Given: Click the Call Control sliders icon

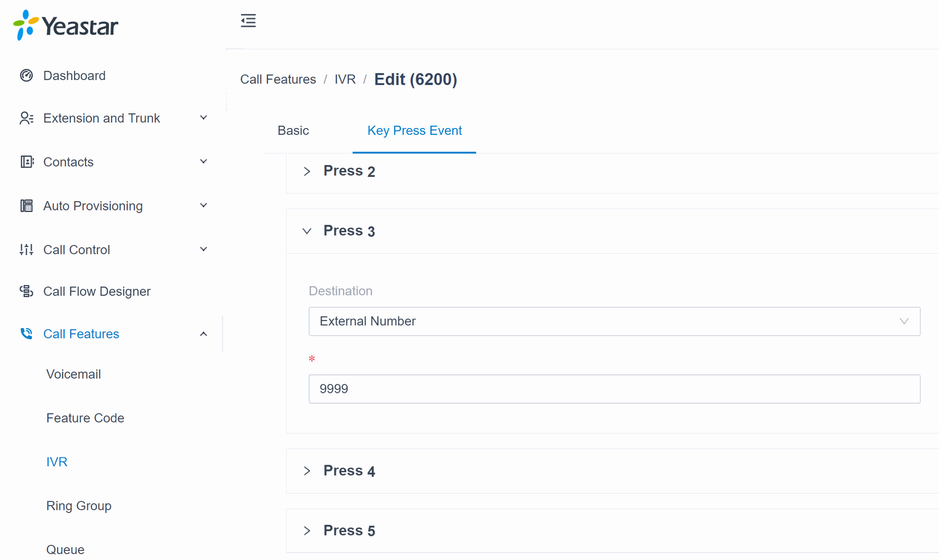Looking at the screenshot, I should pyautogui.click(x=26, y=250).
